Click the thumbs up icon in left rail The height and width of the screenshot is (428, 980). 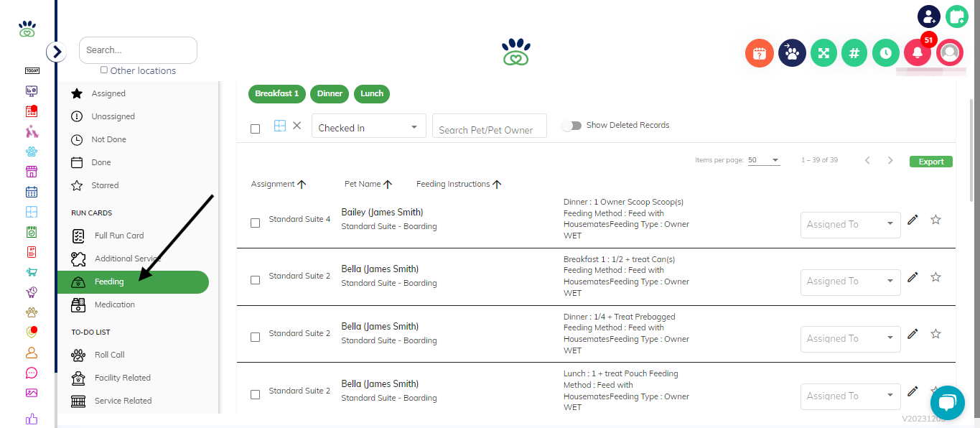coord(32,419)
